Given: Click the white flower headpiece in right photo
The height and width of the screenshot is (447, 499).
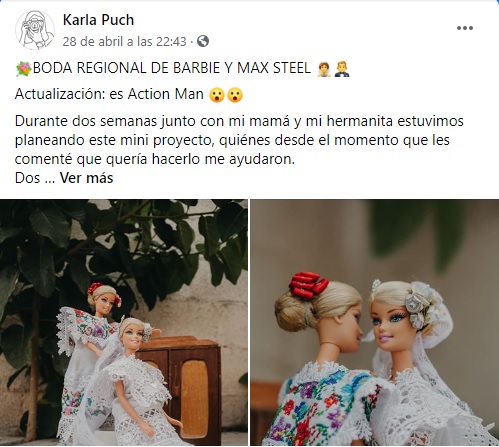Looking at the screenshot, I should coord(422,305).
